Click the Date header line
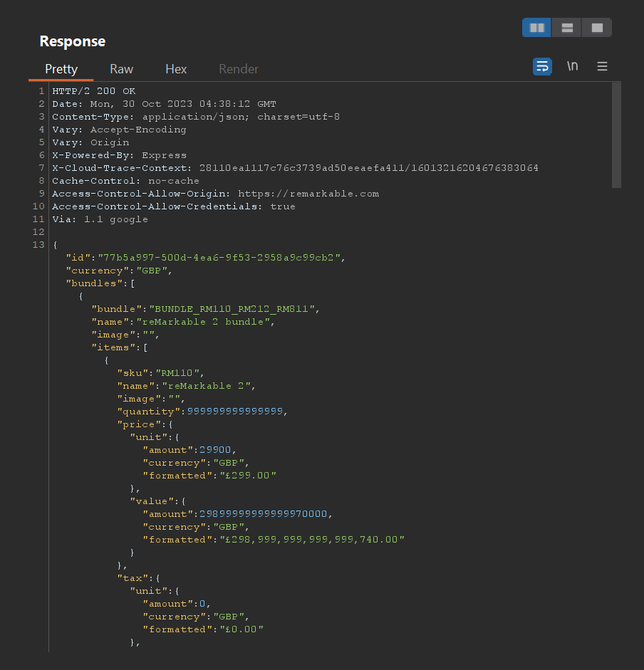This screenshot has height=670, width=644. point(165,104)
